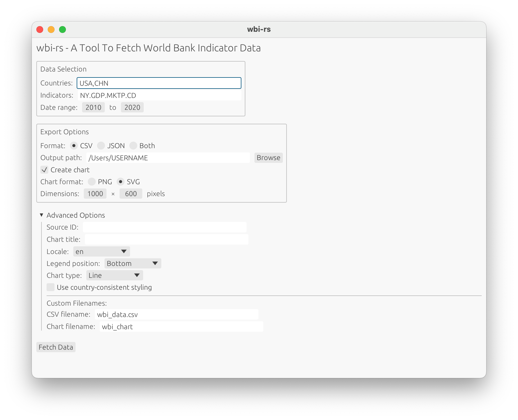Click the Fetch Data button
Image resolution: width=518 pixels, height=420 pixels.
[56, 347]
